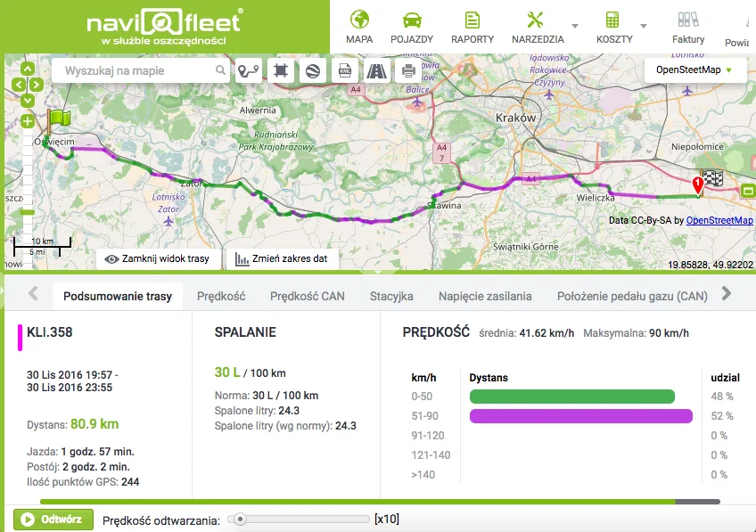Click the panel collapse handle below map
This screenshot has width=756, height=532.
pyautogui.click(x=378, y=273)
